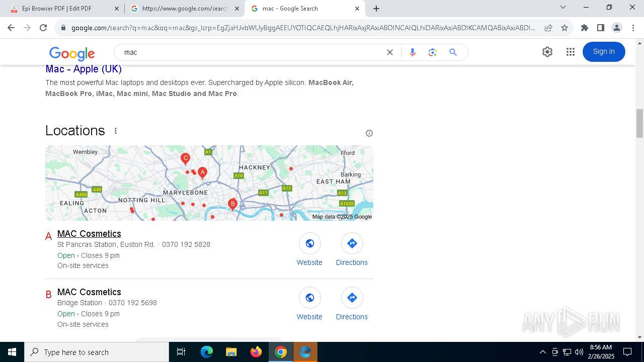Close the Epi Browser PDF tab

coord(117,9)
